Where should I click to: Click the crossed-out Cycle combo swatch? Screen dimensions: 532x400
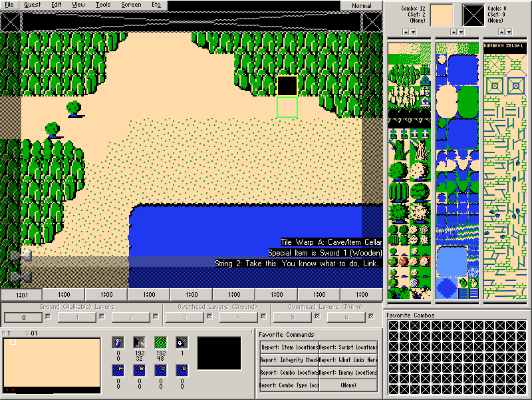pos(473,15)
